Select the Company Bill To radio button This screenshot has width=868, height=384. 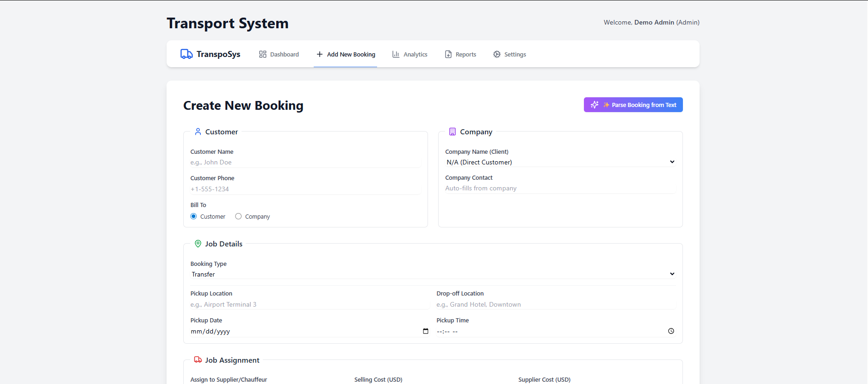tap(238, 216)
